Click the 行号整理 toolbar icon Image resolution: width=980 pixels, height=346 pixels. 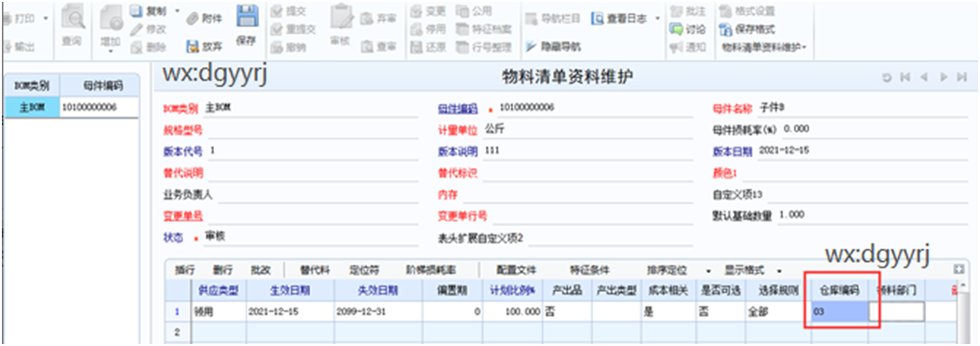click(x=463, y=47)
